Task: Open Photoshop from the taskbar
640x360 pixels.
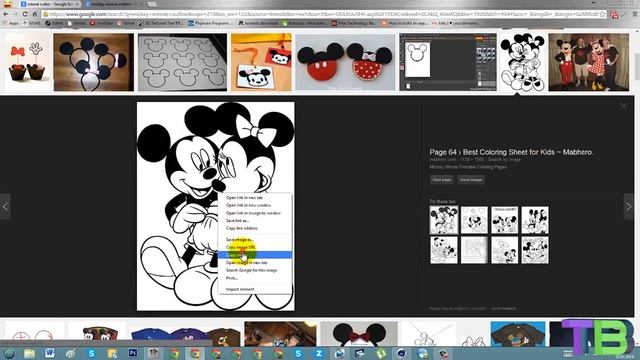Action: 133,353
